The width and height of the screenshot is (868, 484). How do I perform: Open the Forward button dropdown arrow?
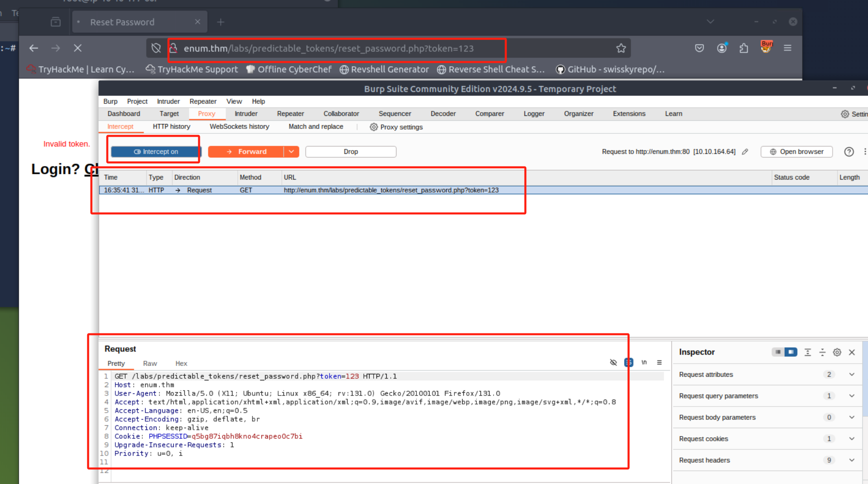(291, 152)
